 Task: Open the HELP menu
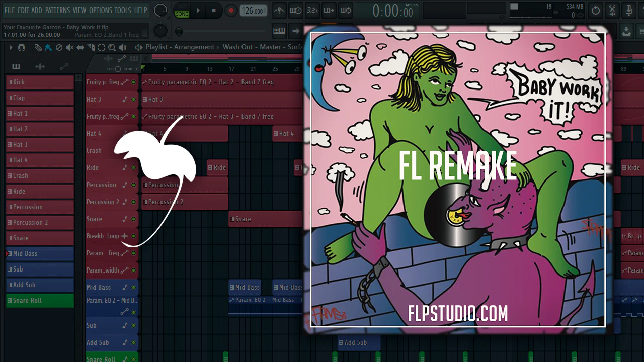click(x=141, y=10)
